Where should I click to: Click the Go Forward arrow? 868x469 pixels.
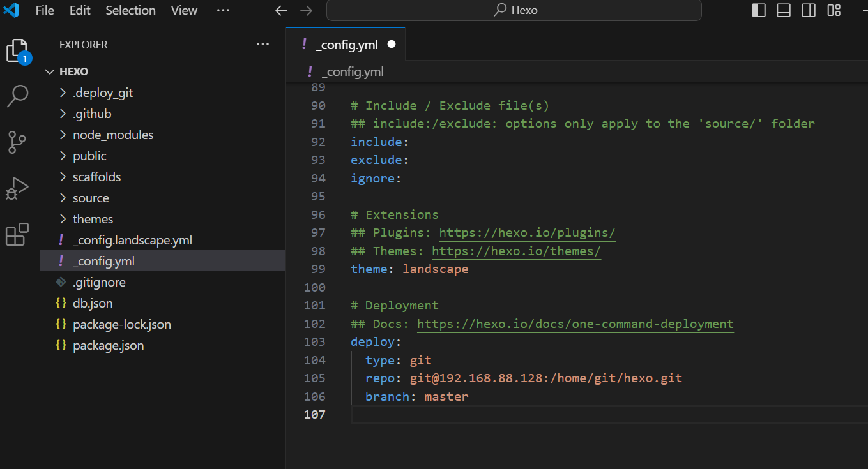coord(307,11)
